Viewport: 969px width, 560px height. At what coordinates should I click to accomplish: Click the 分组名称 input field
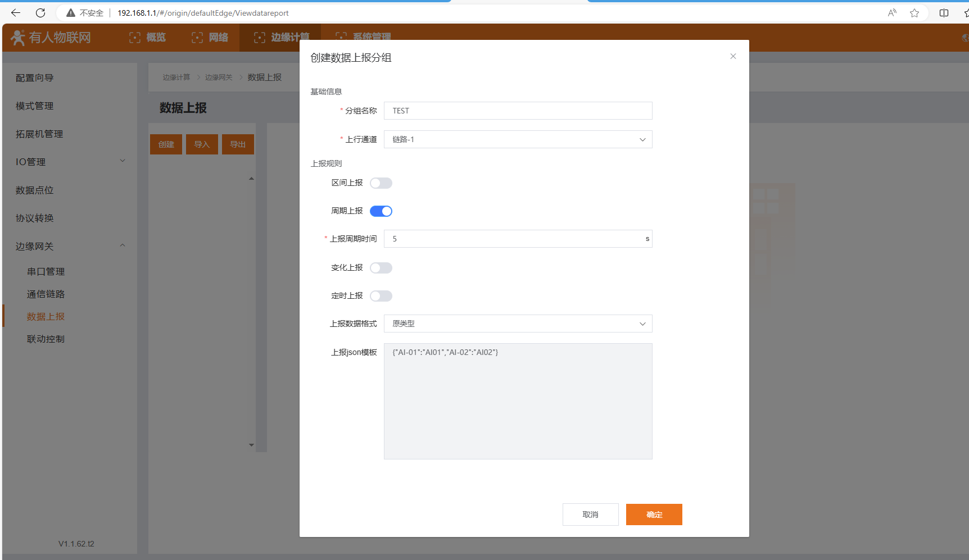[x=518, y=111]
